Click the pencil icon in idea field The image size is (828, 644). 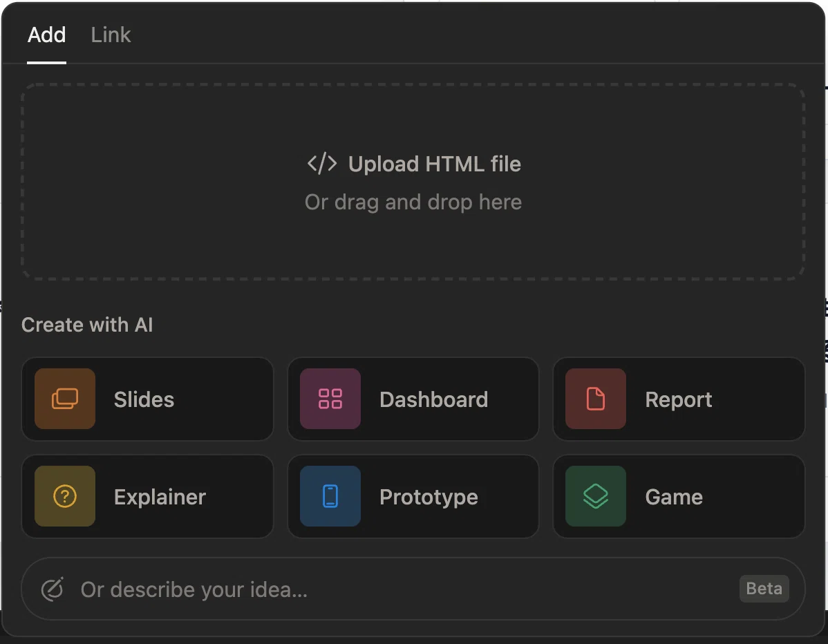[x=53, y=589]
